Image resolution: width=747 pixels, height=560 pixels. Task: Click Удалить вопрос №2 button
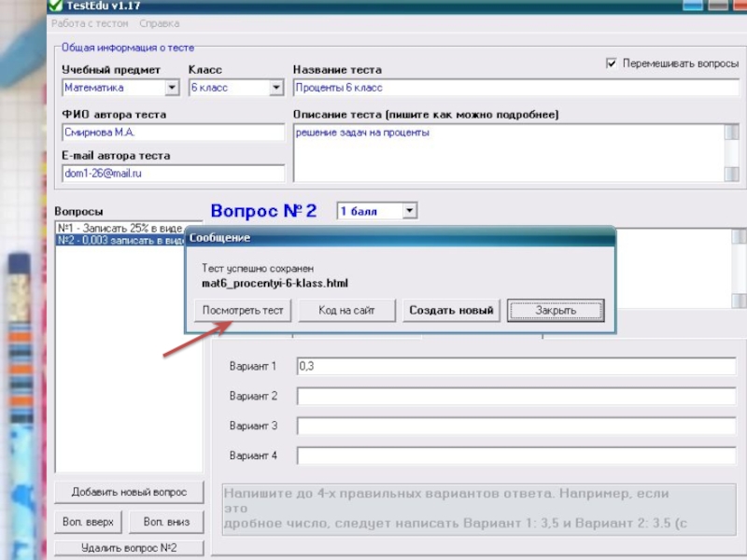click(x=129, y=548)
